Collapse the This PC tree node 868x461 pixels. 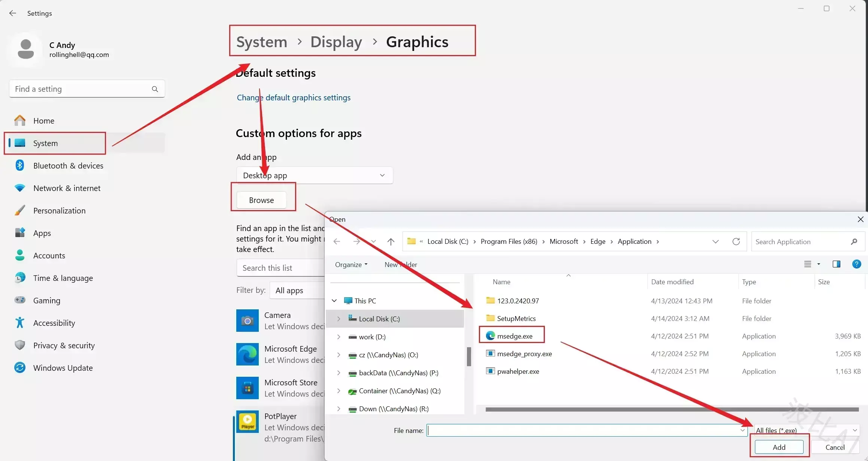pos(334,301)
